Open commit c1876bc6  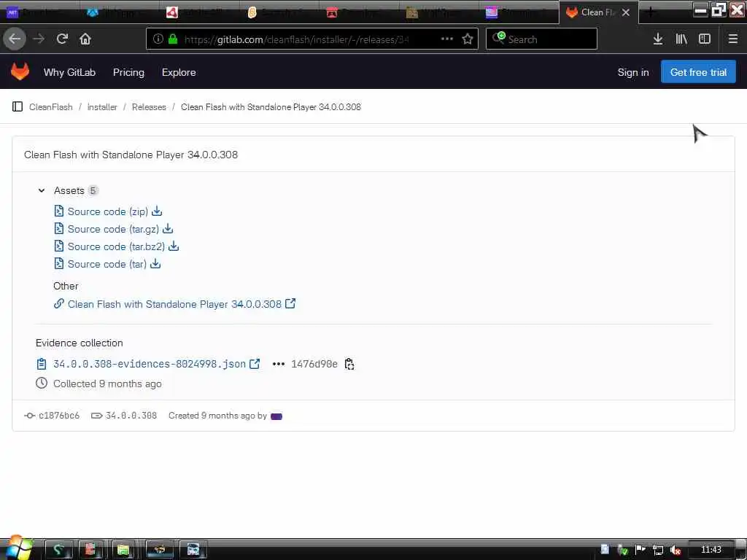(x=59, y=416)
